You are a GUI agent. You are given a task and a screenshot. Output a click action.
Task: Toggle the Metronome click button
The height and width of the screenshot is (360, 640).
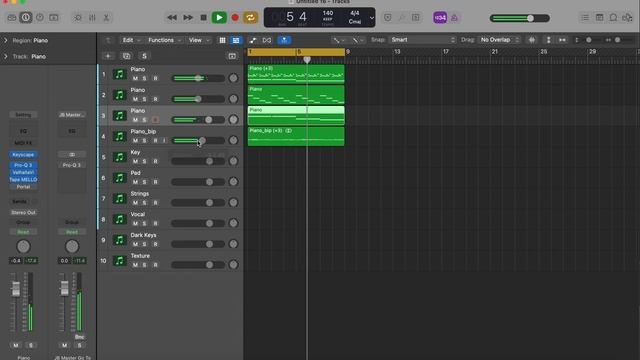454,18
